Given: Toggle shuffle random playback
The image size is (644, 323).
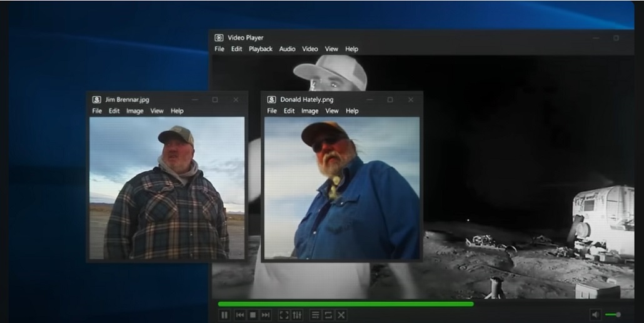Looking at the screenshot, I should tap(341, 316).
